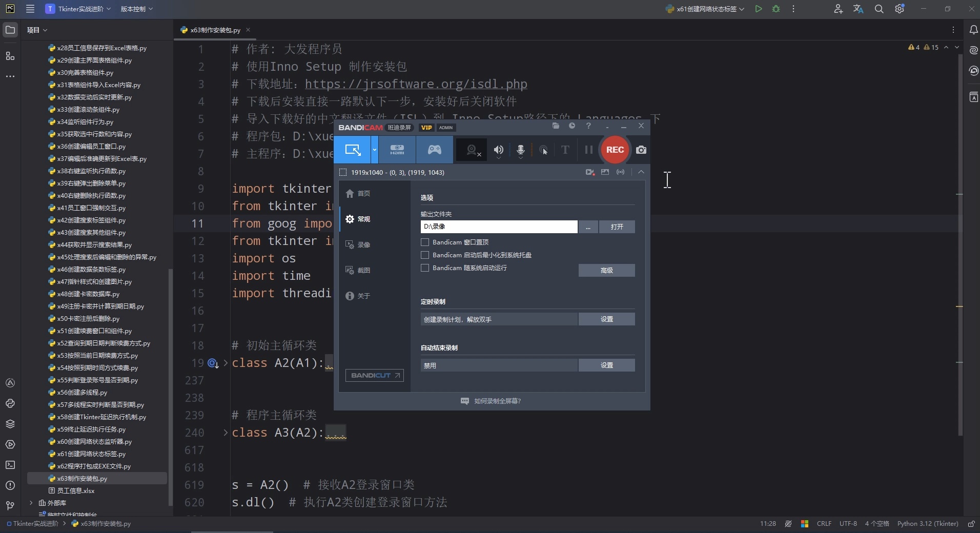Toggle Bandicam microphone icon
Image resolution: width=980 pixels, height=533 pixels.
tap(521, 150)
